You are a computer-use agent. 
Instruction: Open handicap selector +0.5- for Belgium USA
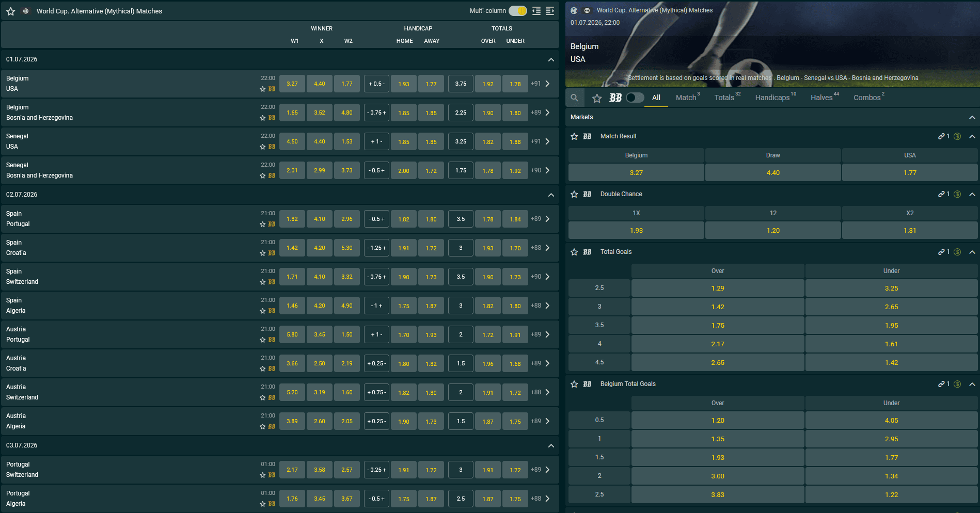(376, 84)
